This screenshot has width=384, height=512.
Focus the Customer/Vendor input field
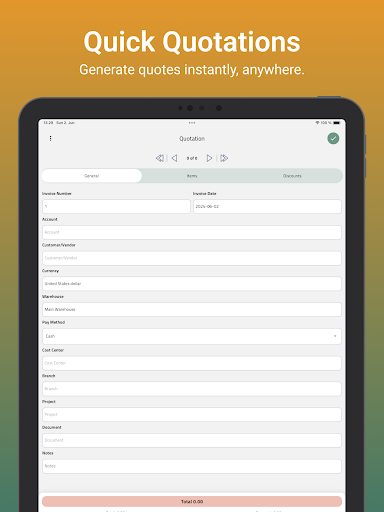[x=192, y=258]
